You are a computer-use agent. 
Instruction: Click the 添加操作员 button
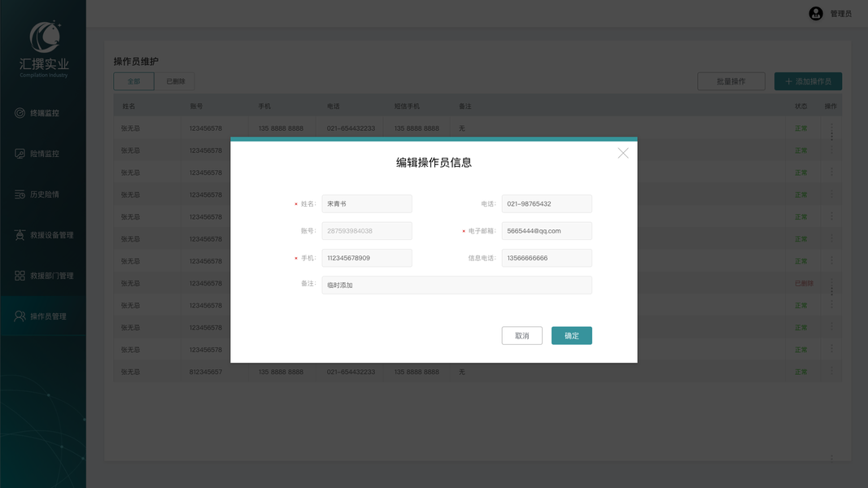(809, 81)
